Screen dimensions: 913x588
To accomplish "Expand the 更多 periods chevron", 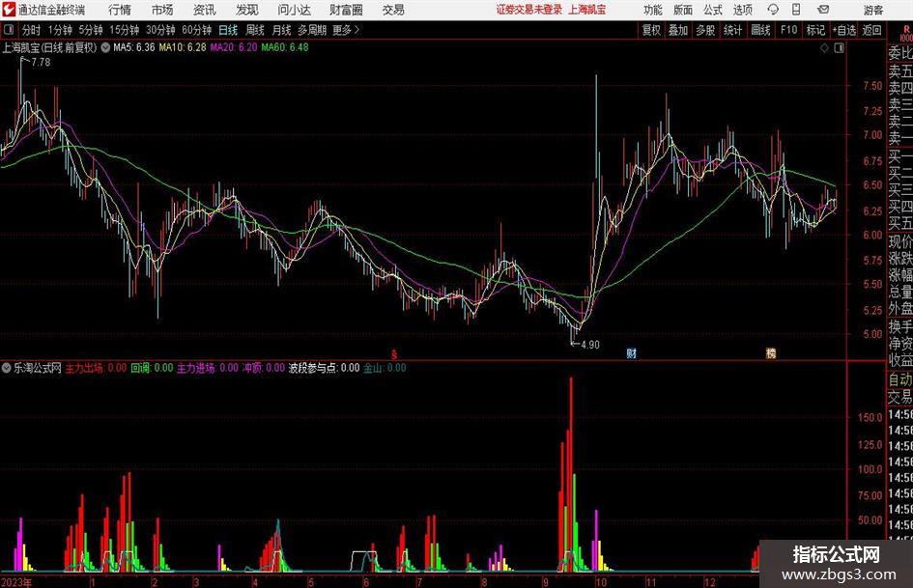I will point(357,30).
